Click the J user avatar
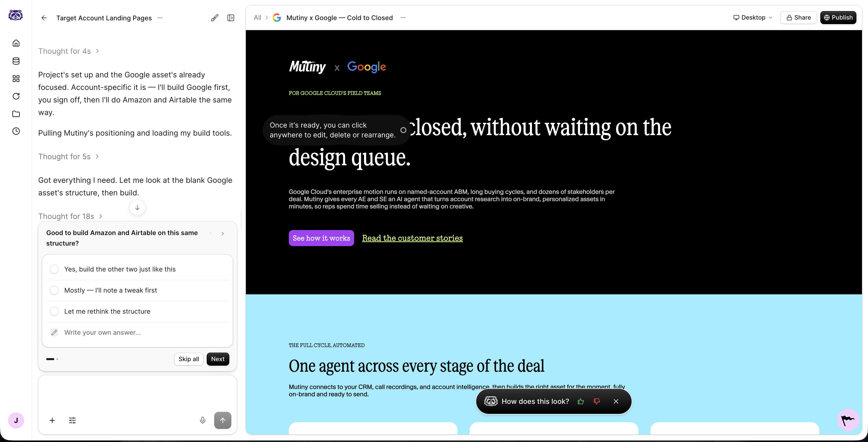 tap(16, 420)
